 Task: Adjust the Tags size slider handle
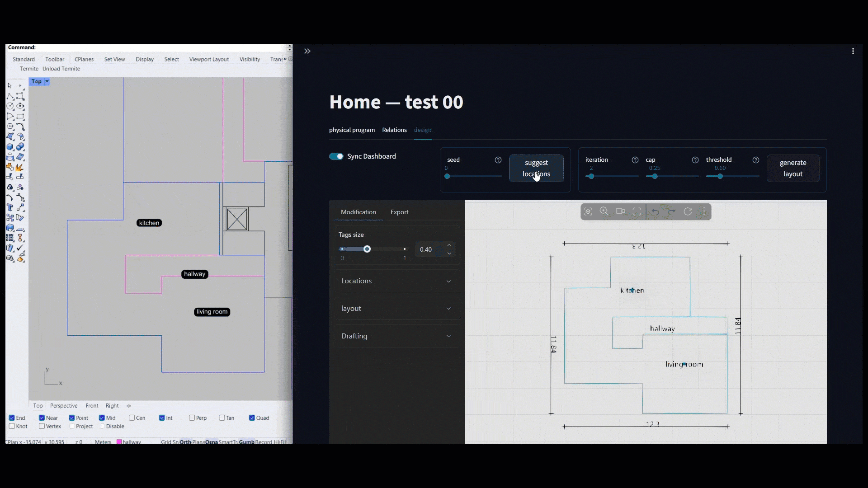click(367, 249)
